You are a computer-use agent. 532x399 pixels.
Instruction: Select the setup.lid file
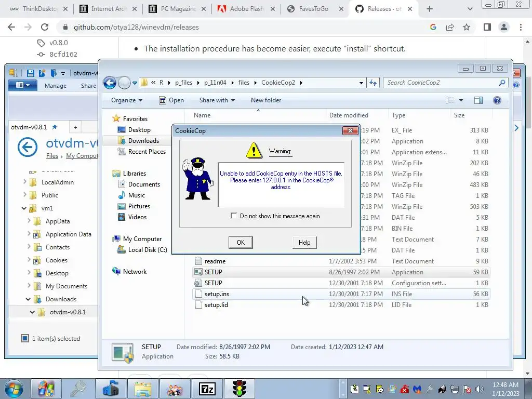click(216, 304)
